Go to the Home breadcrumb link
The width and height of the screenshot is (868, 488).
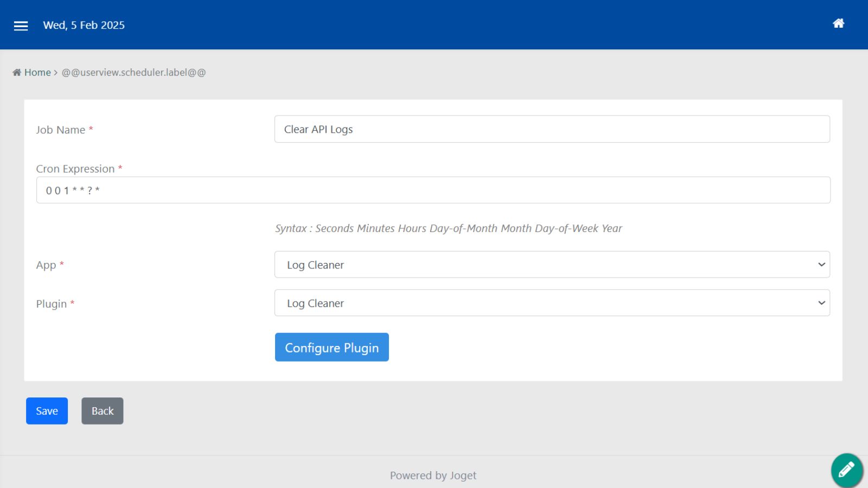[37, 73]
